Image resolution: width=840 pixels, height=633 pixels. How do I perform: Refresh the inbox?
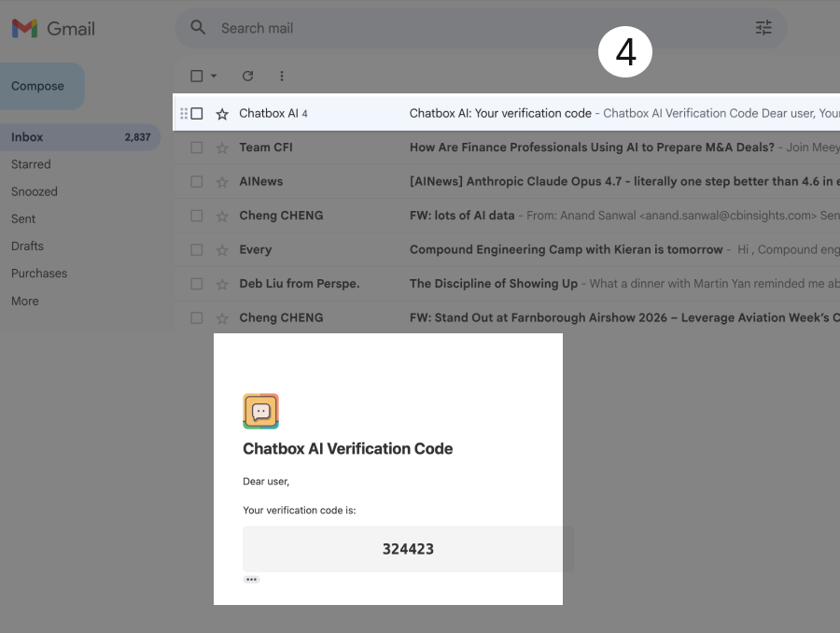(247, 77)
